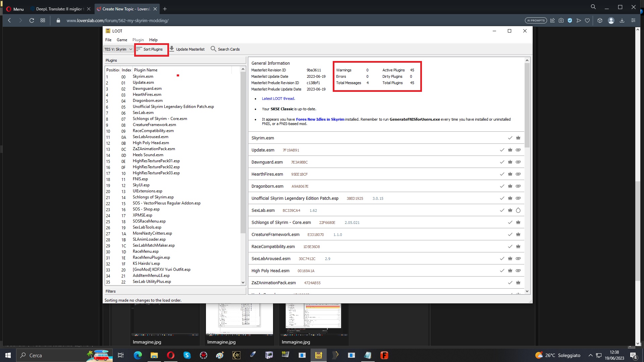644x362 pixels.
Task: Open the browser profile account icon
Action: (611, 20)
